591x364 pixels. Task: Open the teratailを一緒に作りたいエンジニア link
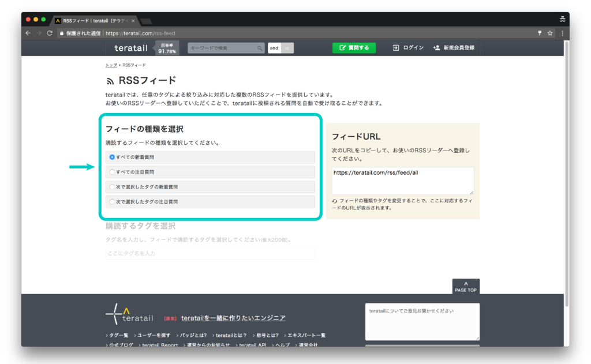coord(233,318)
